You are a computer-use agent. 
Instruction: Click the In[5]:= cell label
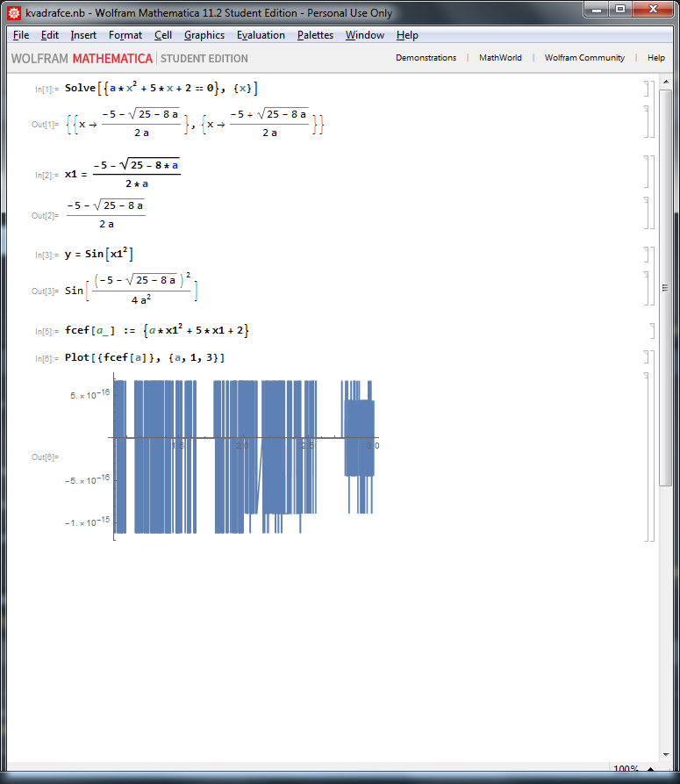pyautogui.click(x=47, y=331)
